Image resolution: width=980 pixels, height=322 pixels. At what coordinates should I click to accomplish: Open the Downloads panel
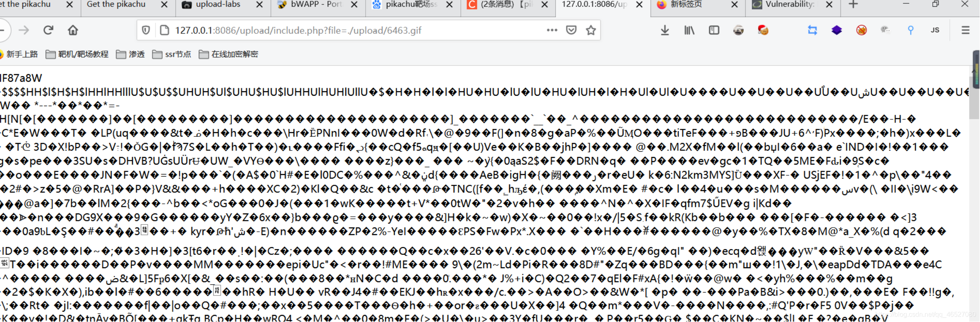click(x=665, y=30)
